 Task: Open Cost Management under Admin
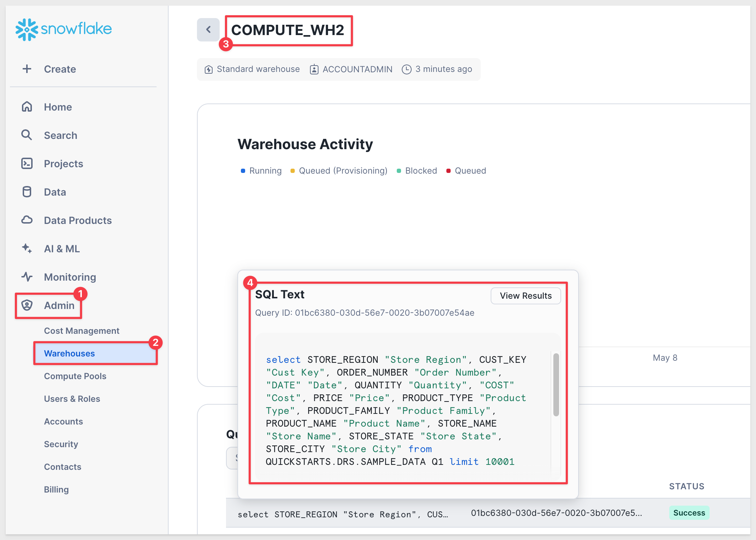click(81, 331)
